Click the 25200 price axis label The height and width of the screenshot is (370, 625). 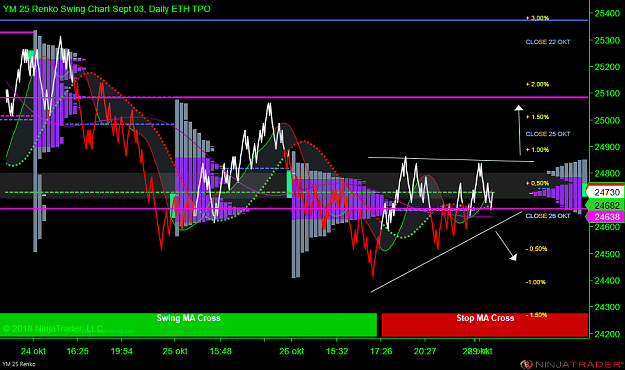click(607, 67)
